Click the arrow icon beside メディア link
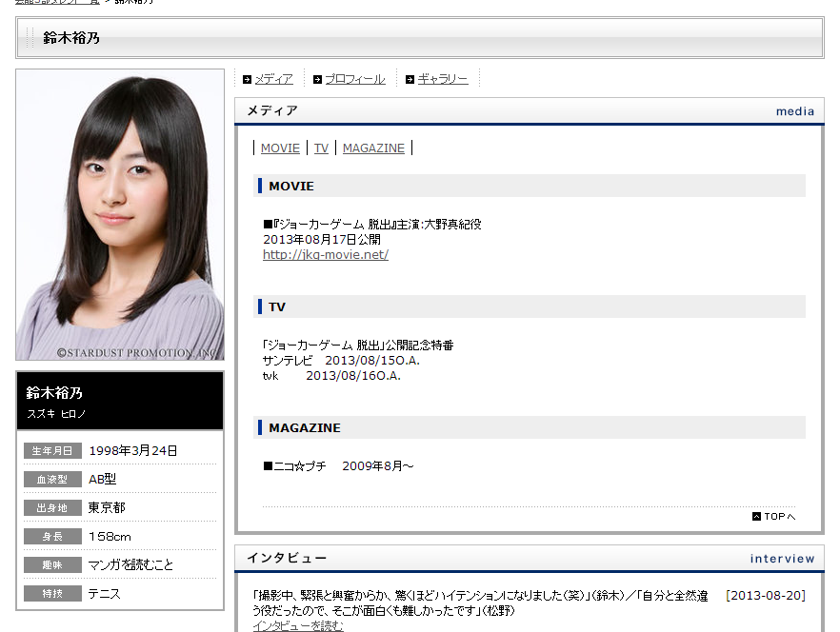The height and width of the screenshot is (632, 840). point(247,79)
